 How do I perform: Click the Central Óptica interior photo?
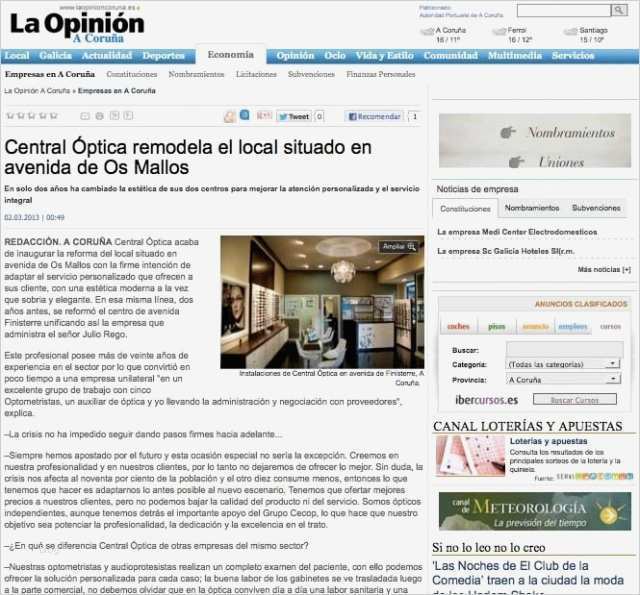322,302
